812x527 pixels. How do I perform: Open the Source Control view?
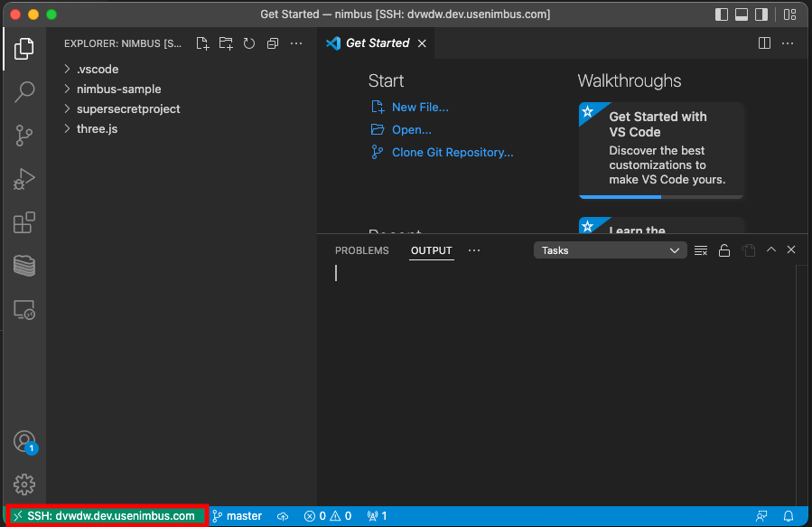coord(23,136)
